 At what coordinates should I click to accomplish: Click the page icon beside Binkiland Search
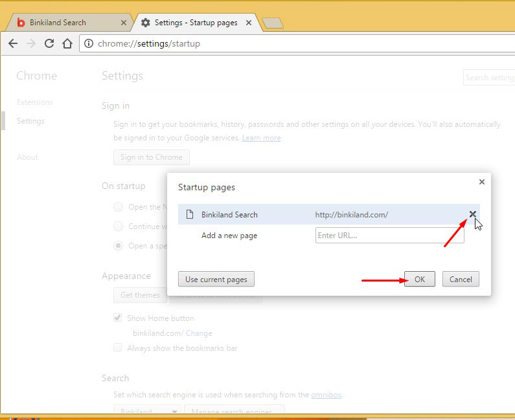190,214
